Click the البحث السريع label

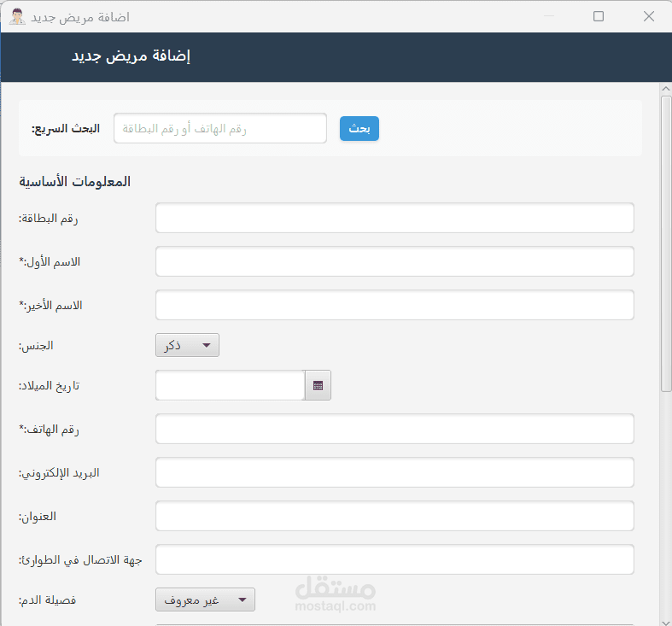coord(66,129)
